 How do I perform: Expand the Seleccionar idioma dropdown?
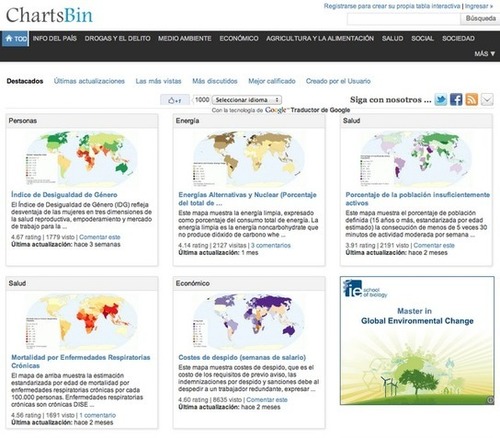point(247,100)
